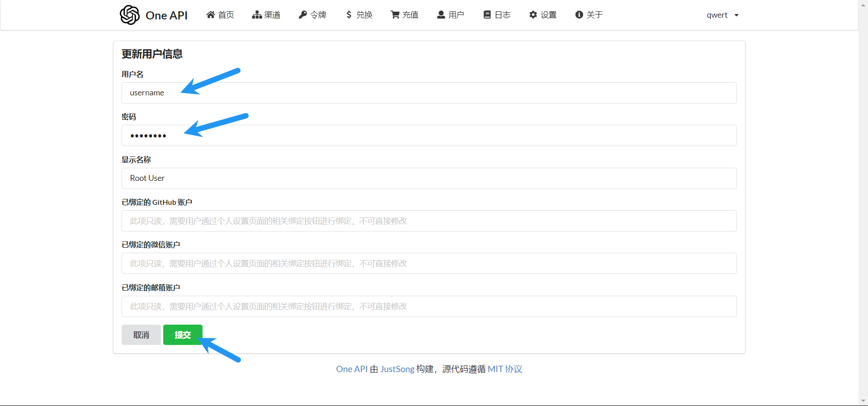
Task: Click the One API footer link
Action: tap(352, 369)
